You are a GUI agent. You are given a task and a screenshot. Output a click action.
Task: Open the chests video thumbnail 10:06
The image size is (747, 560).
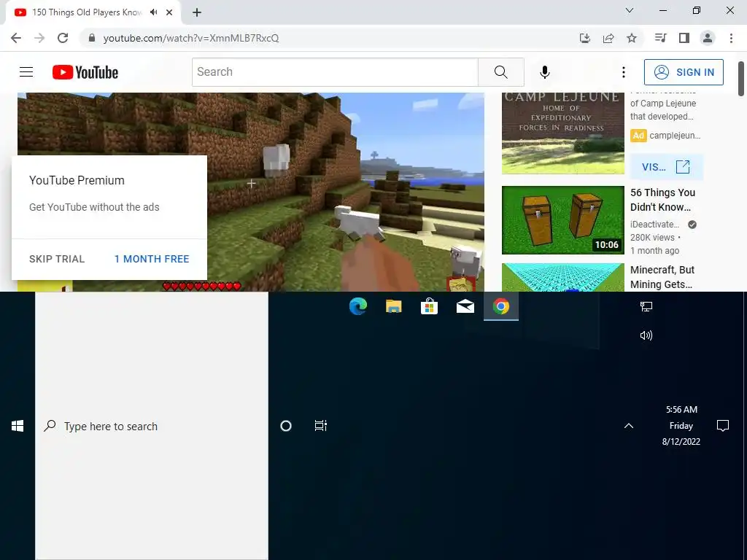[x=563, y=220]
